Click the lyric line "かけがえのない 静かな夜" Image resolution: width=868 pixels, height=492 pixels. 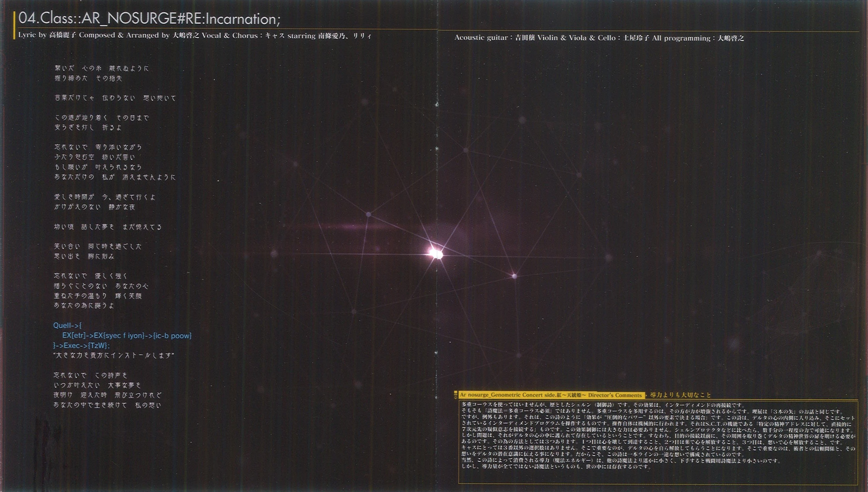[95, 207]
